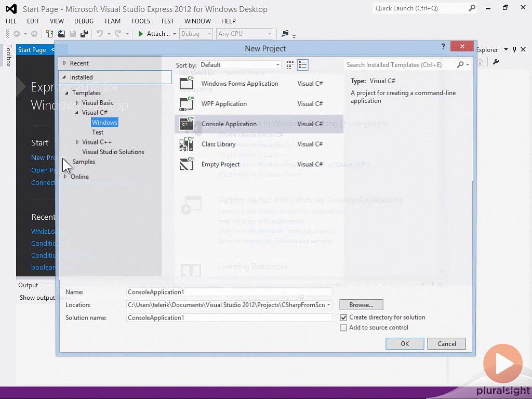
Task: Click the green Attach start arrow
Action: (140, 34)
